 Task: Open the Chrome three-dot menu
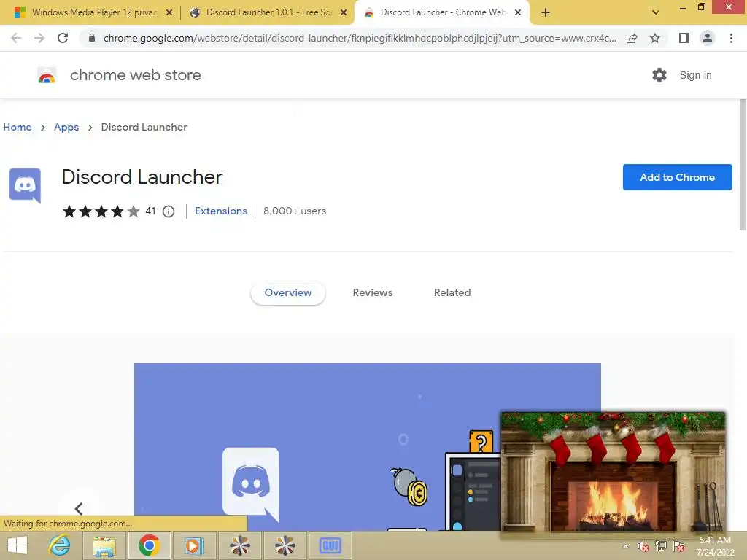point(731,38)
